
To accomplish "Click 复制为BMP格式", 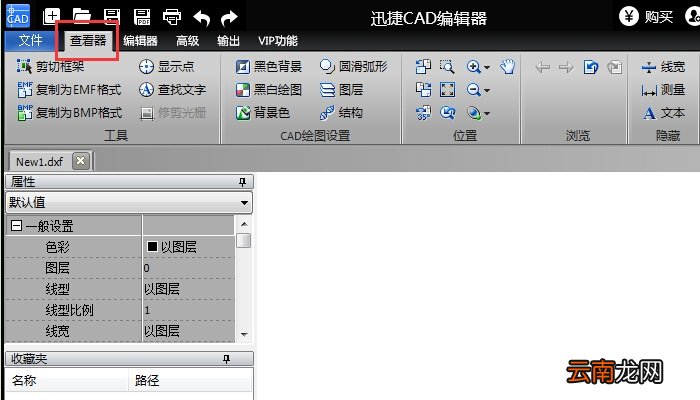I will coord(69,112).
